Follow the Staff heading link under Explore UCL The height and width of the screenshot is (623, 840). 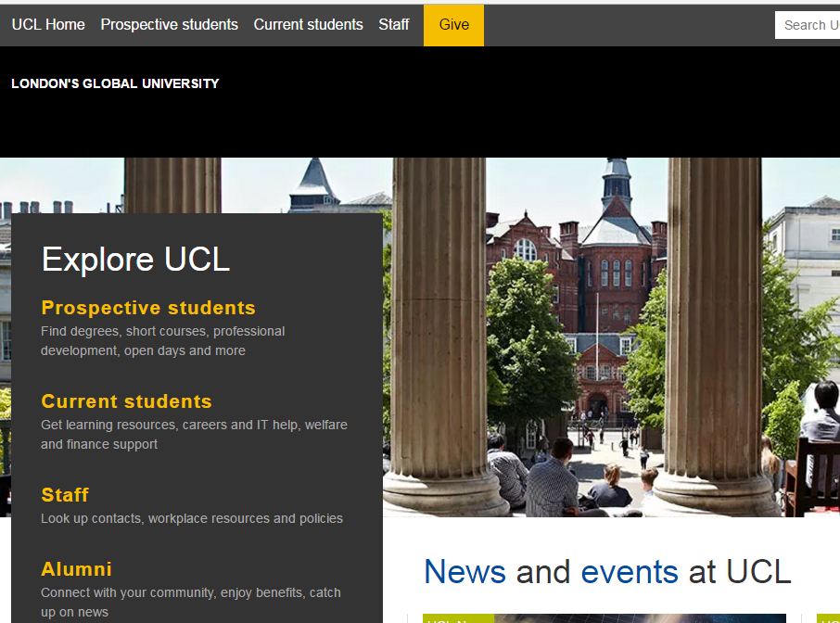pos(65,495)
